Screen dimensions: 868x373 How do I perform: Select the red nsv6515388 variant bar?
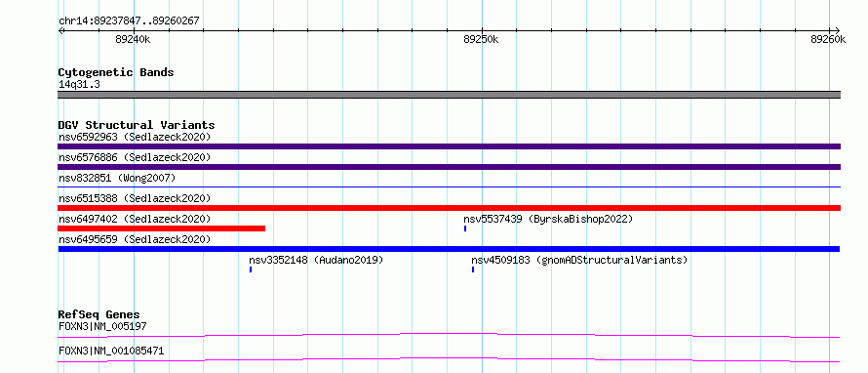[x=449, y=208]
